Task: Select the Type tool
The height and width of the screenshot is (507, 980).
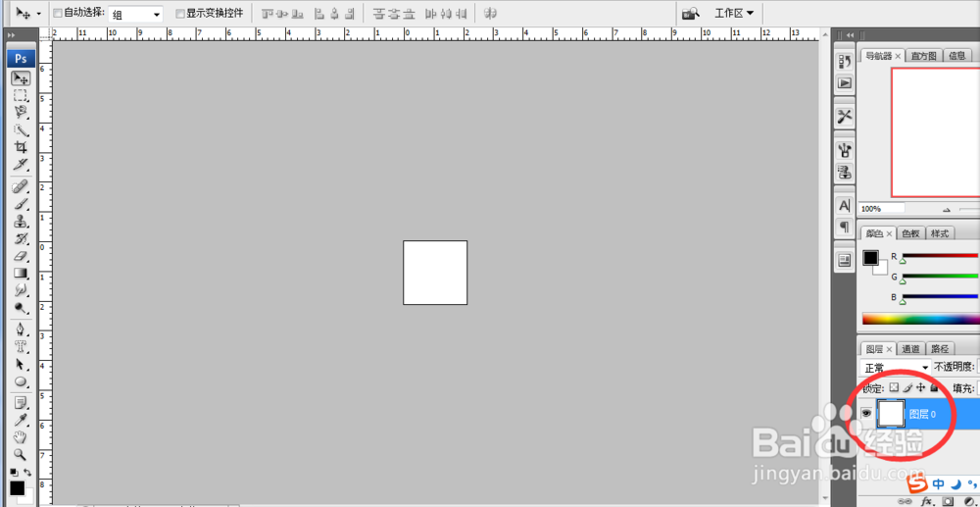Action: [x=21, y=346]
